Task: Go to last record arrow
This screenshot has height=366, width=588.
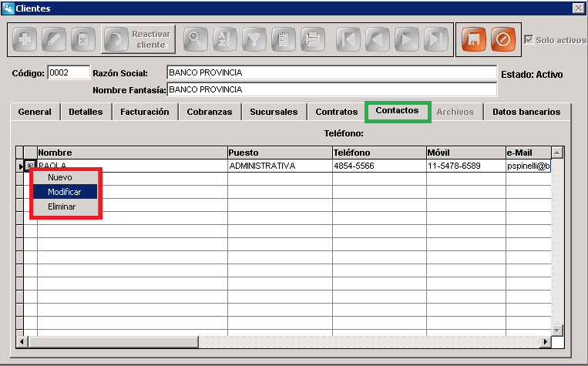Action: (436, 39)
